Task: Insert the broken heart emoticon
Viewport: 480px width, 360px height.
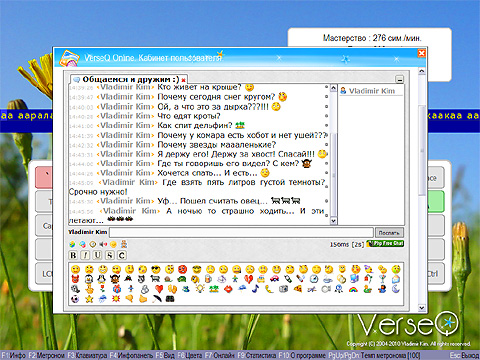Action: point(248,279)
